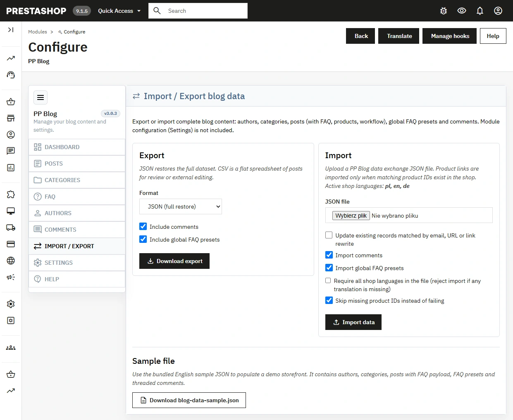Open the catalog store icon in sidebar

coord(11,118)
